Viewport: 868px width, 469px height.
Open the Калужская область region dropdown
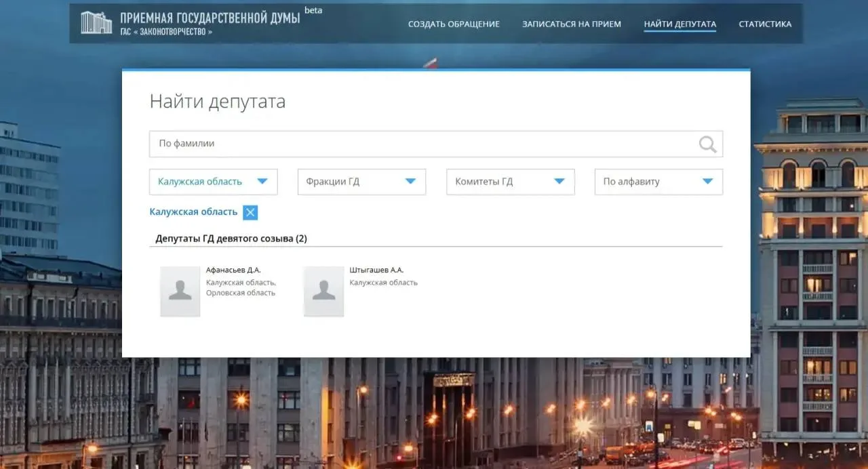(213, 182)
